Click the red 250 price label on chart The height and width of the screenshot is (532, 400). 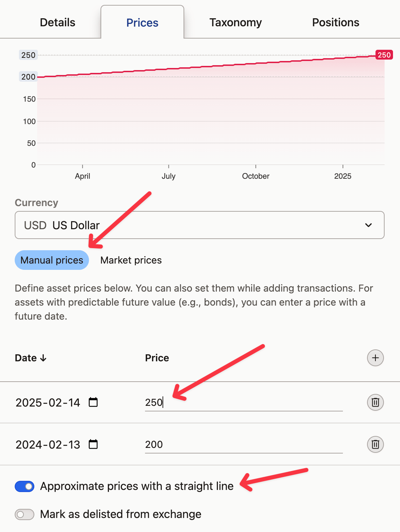click(x=384, y=55)
